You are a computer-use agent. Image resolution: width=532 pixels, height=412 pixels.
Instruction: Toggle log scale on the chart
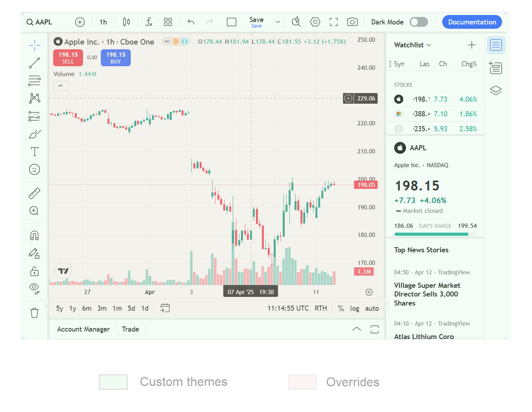(354, 308)
